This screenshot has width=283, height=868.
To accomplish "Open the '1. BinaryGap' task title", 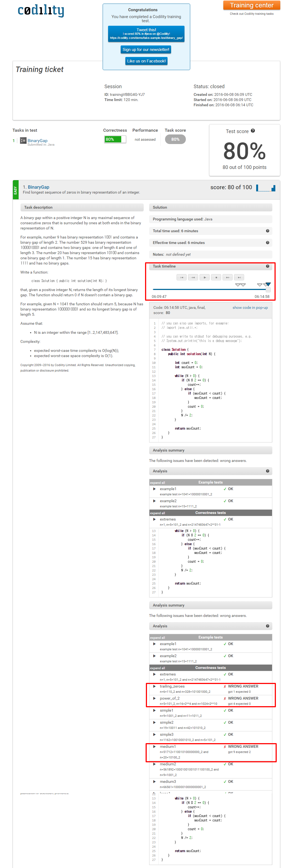I will [36, 187].
